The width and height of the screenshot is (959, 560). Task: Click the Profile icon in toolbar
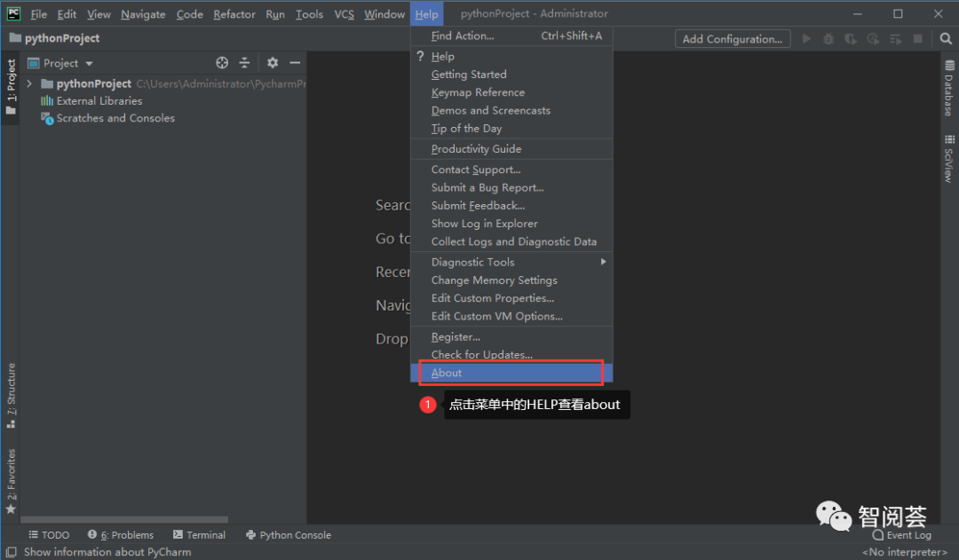point(873,38)
